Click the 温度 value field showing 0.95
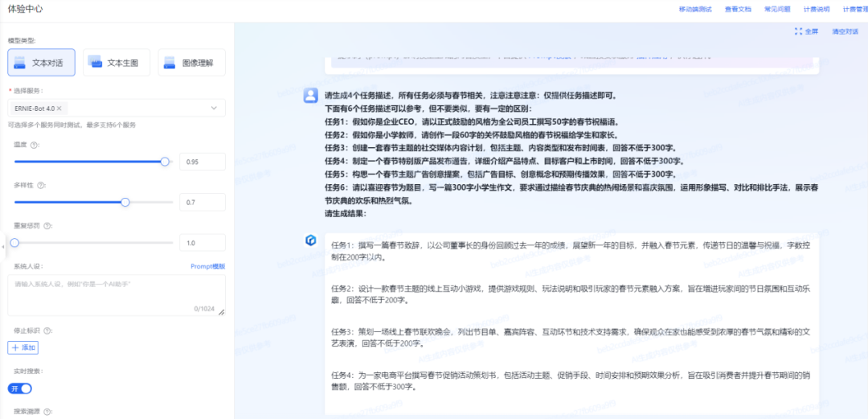868x419 pixels. click(x=203, y=162)
